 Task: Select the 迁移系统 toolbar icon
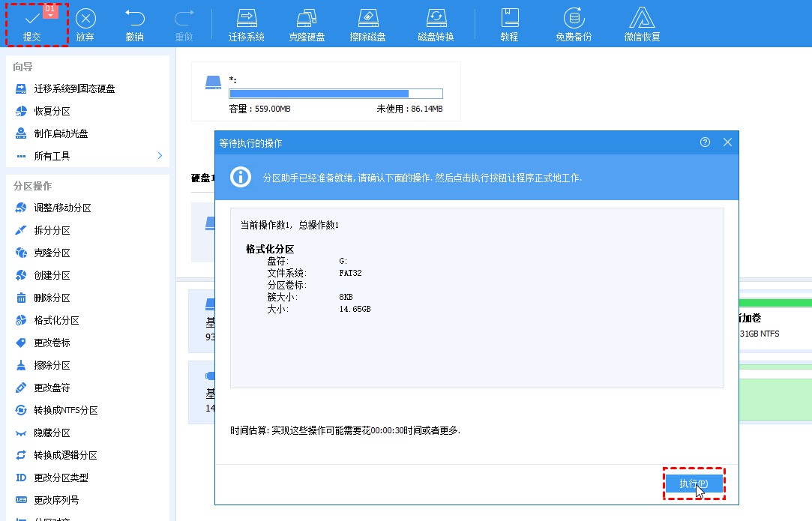[247, 23]
